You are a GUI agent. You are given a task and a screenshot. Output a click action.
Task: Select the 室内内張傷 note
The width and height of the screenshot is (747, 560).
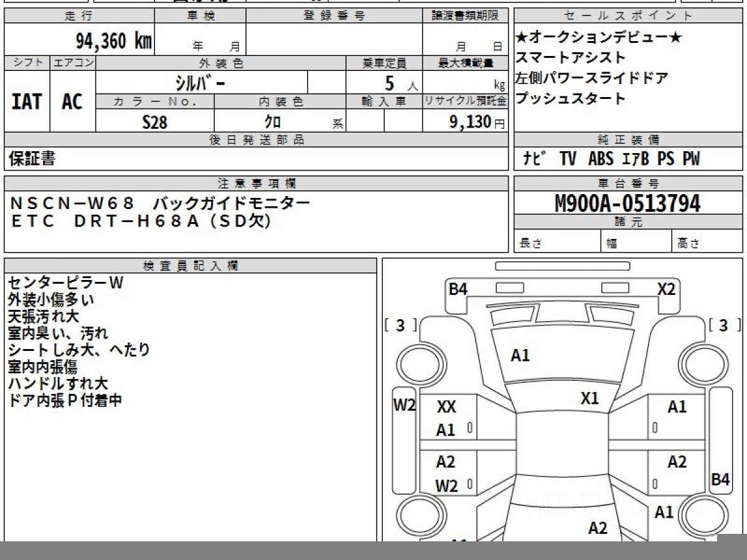pos(43,366)
